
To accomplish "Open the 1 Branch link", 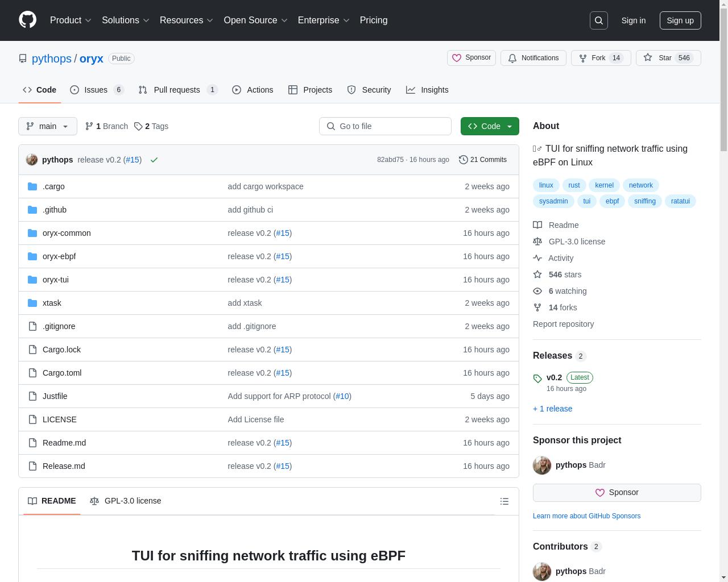I will pos(106,126).
